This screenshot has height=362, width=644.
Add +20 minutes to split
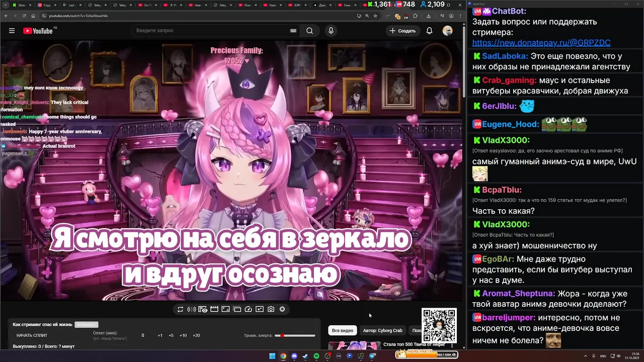[x=196, y=335]
